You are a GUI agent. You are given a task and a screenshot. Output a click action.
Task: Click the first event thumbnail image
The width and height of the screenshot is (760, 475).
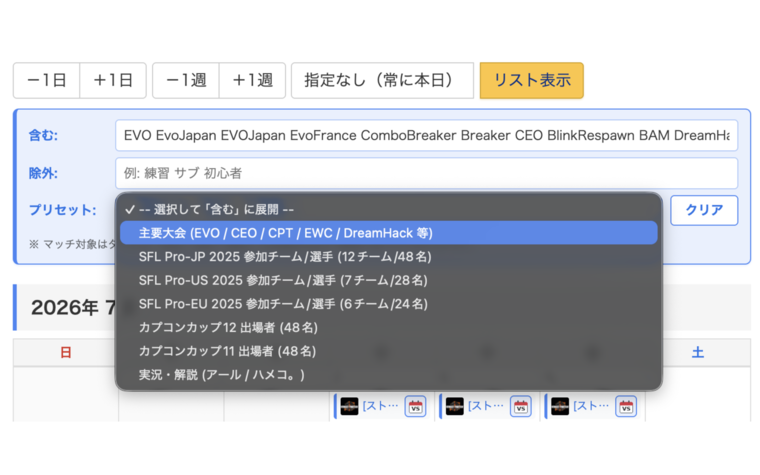click(x=349, y=406)
